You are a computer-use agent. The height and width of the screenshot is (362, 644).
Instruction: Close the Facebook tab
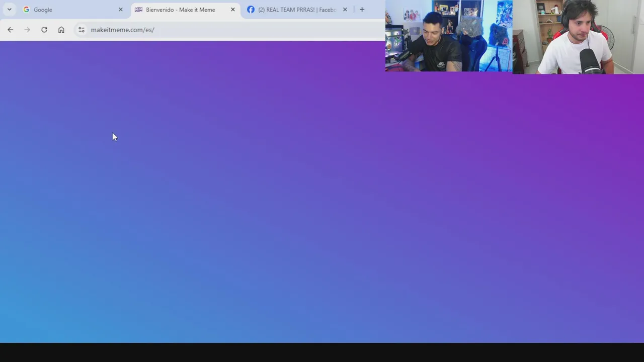pyautogui.click(x=345, y=10)
